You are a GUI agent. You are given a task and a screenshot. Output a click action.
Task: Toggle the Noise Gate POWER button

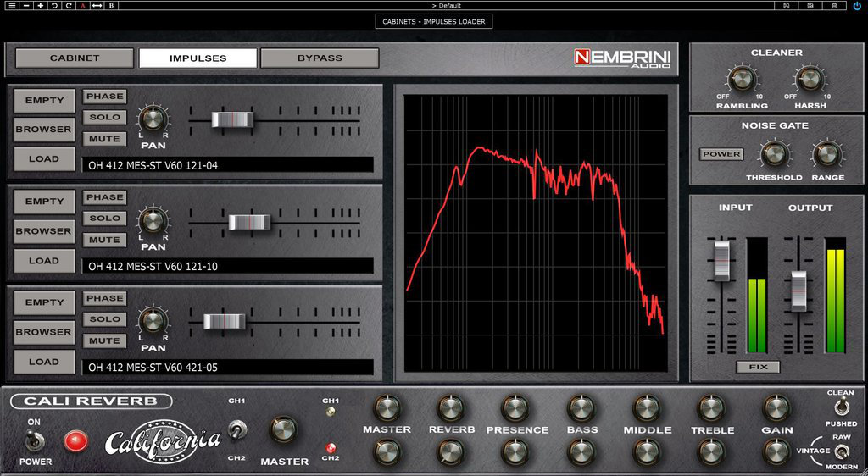click(x=721, y=154)
